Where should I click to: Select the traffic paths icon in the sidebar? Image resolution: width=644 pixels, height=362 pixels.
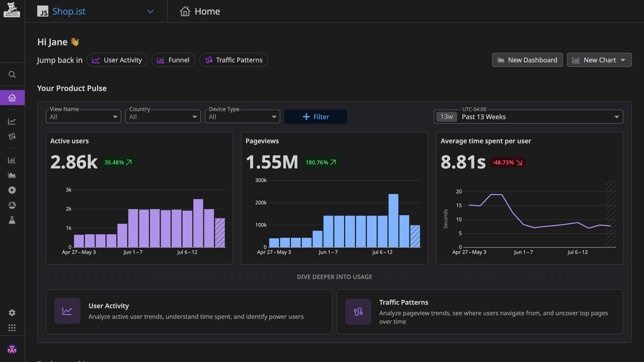(x=12, y=136)
